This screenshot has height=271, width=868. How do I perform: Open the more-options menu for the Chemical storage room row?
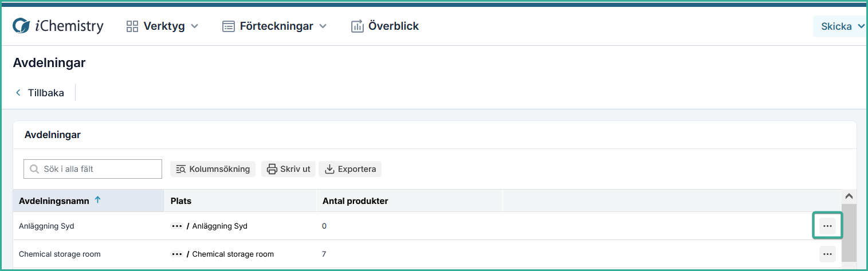[827, 254]
